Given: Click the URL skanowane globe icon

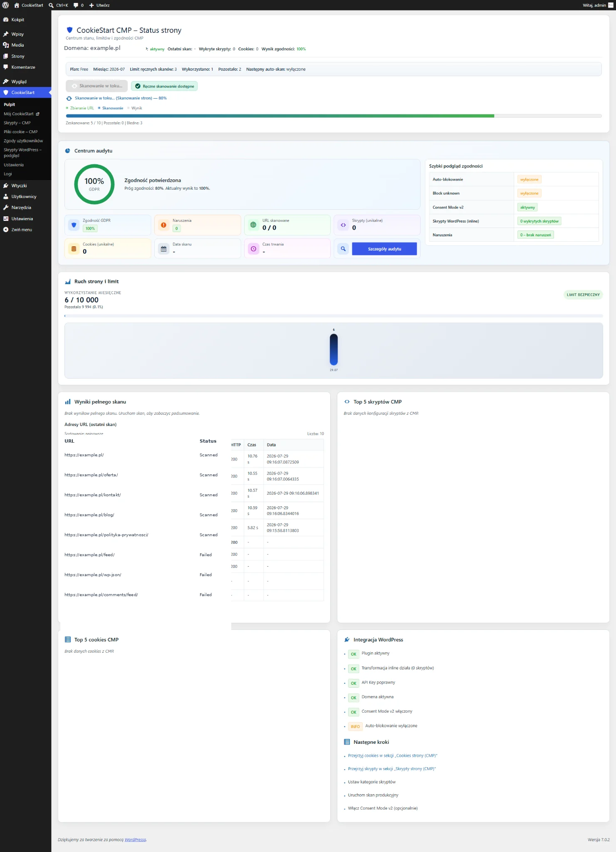Looking at the screenshot, I should tap(253, 225).
